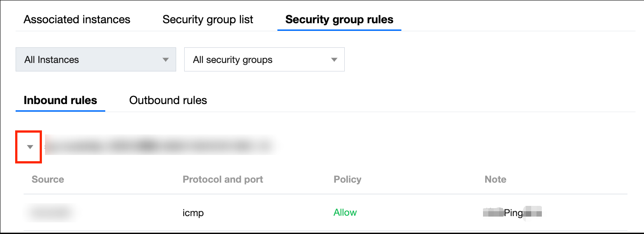
Task: Select the blurred source address cell
Action: pyautogui.click(x=49, y=213)
